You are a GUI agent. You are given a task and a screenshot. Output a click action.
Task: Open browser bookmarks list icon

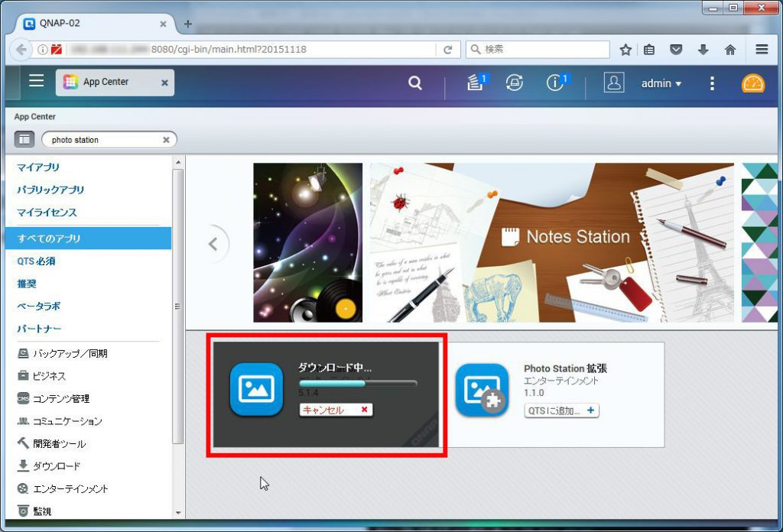[649, 50]
